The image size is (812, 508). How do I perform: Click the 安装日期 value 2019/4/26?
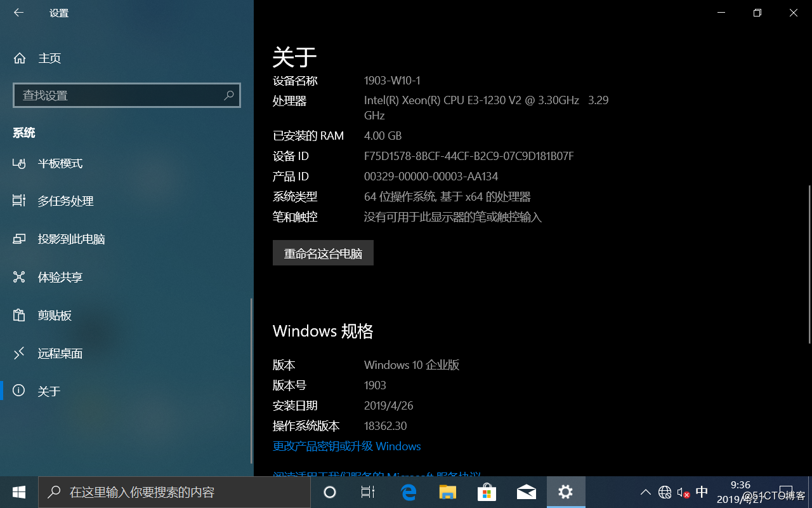388,405
